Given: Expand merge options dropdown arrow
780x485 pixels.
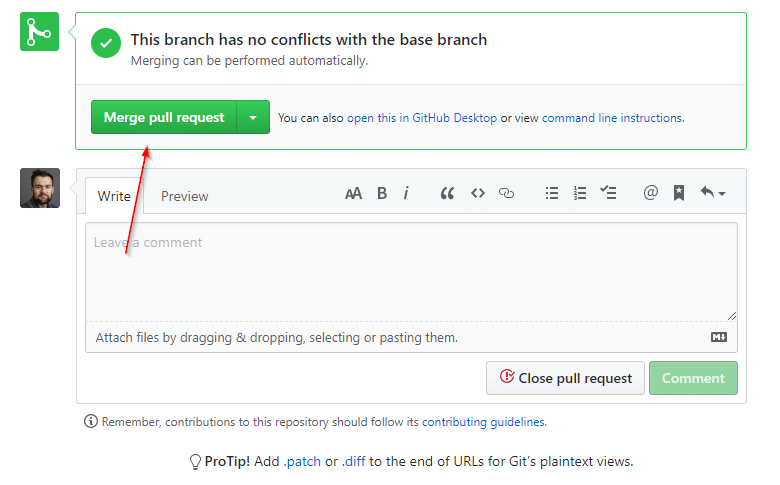Looking at the screenshot, I should point(253,117).
